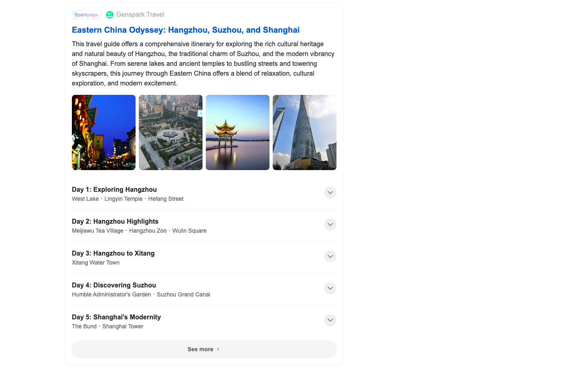Click the Genspark Travel logo icon
588x368 pixels.
pos(109,15)
